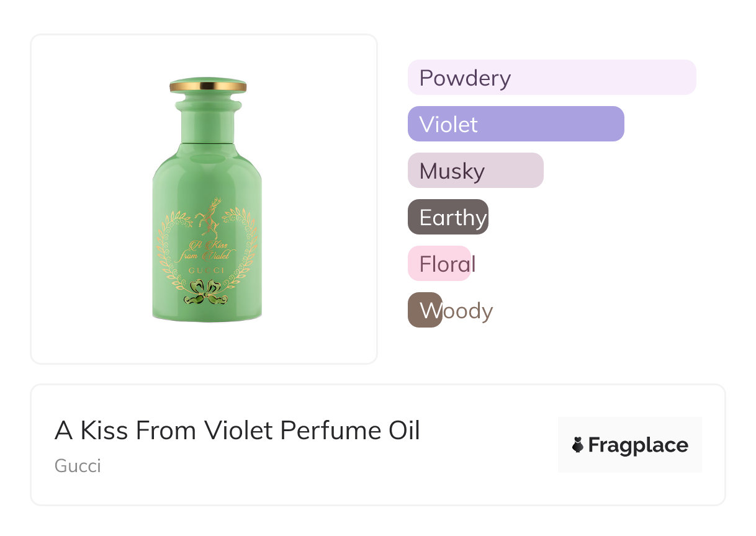
Task: Click the gold deer emblem on the bottle
Action: [208, 217]
